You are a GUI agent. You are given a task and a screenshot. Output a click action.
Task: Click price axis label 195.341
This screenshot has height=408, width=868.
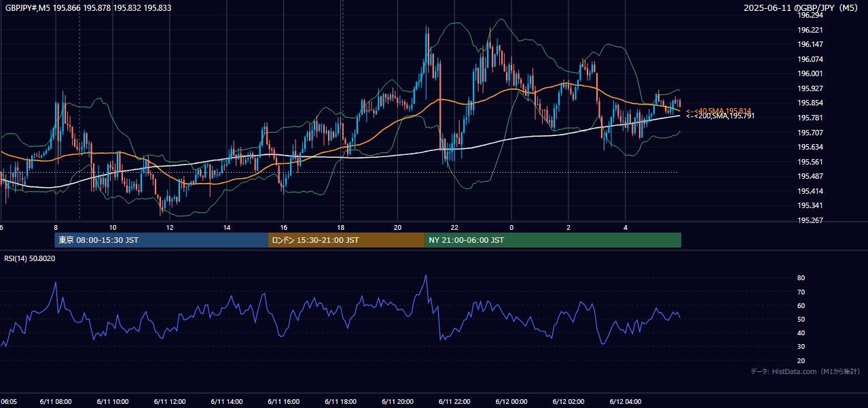point(810,205)
